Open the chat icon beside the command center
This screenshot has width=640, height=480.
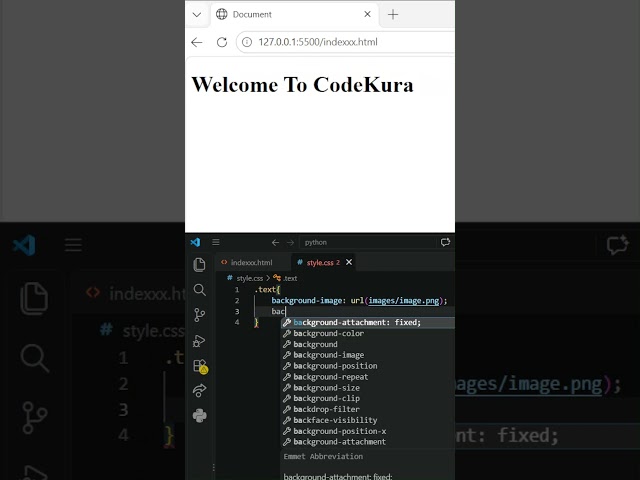point(445,242)
